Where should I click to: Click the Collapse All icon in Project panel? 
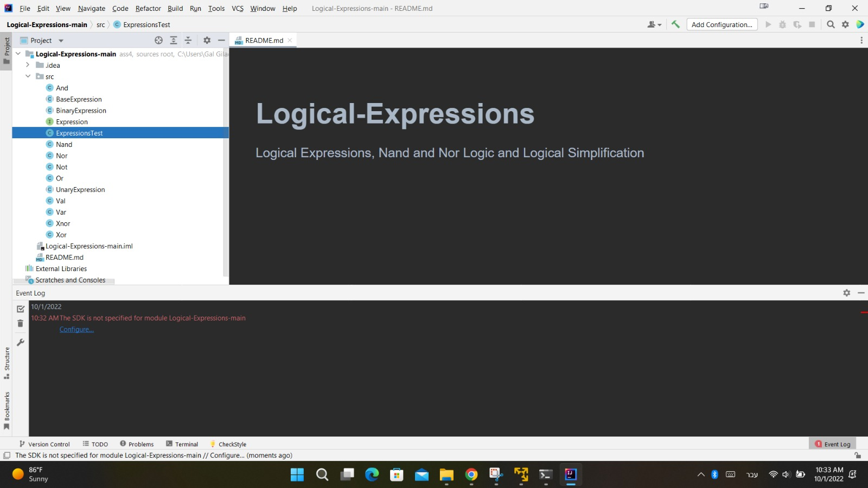click(188, 40)
